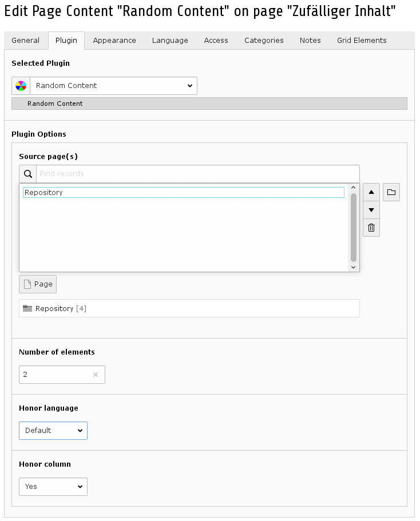The width and height of the screenshot is (420, 521).
Task: Clear the Number of elements value
Action: (96, 375)
